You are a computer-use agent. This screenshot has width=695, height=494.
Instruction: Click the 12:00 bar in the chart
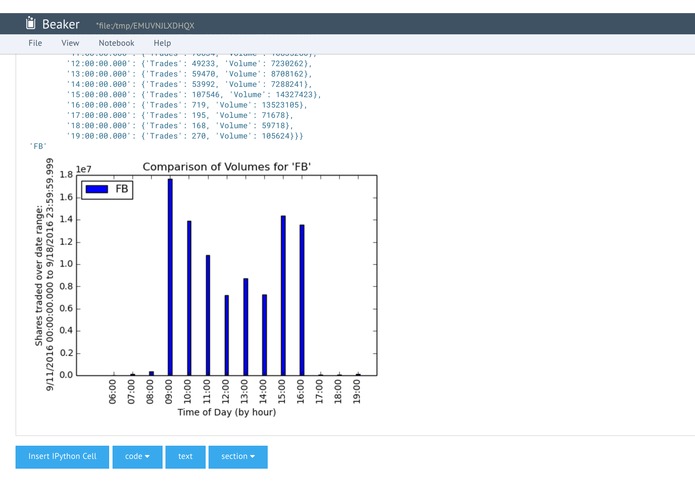(227, 335)
